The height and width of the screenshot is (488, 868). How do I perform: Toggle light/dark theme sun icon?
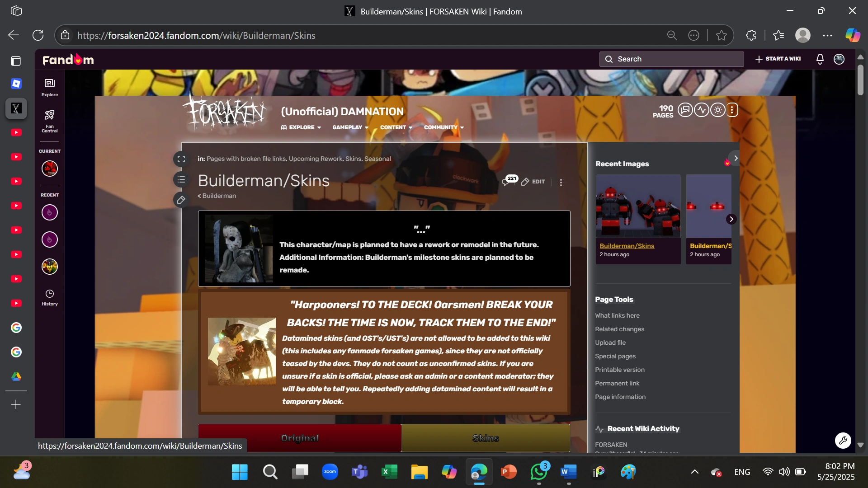click(x=717, y=110)
